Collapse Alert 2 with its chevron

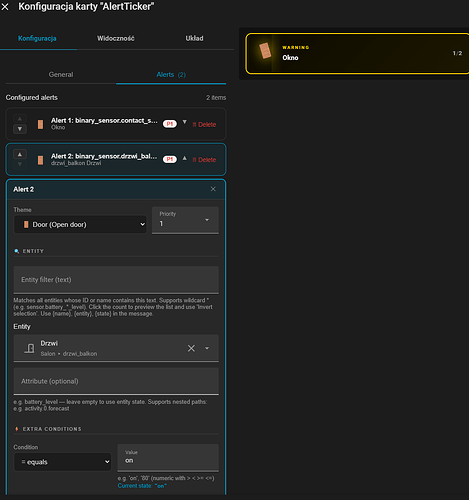coord(185,158)
